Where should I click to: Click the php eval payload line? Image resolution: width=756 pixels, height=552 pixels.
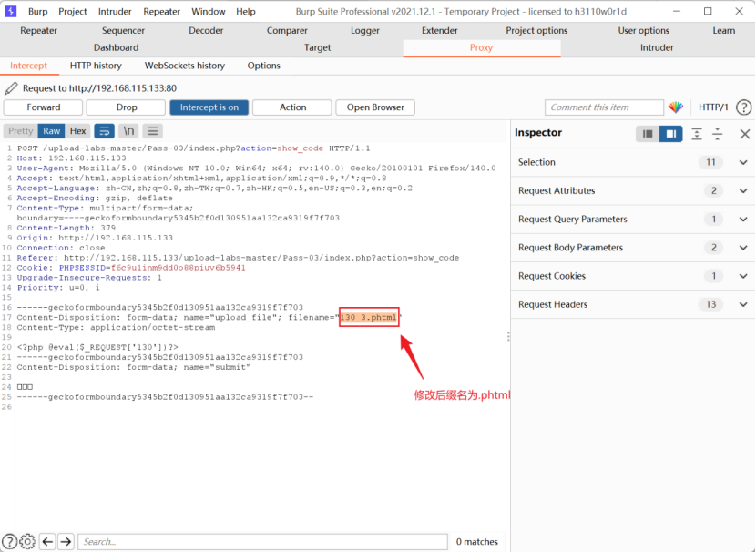pyautogui.click(x=97, y=347)
